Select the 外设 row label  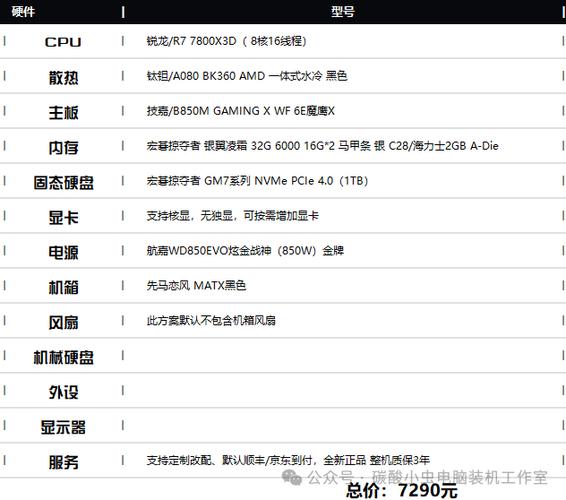click(x=63, y=392)
